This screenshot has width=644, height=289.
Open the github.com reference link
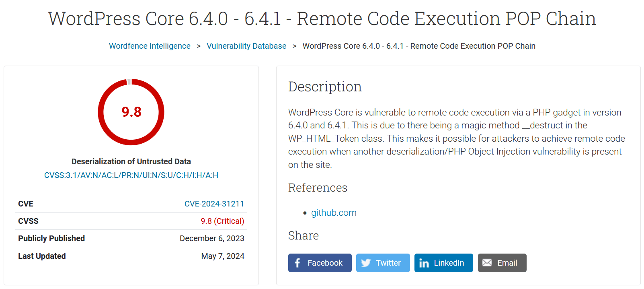click(334, 213)
